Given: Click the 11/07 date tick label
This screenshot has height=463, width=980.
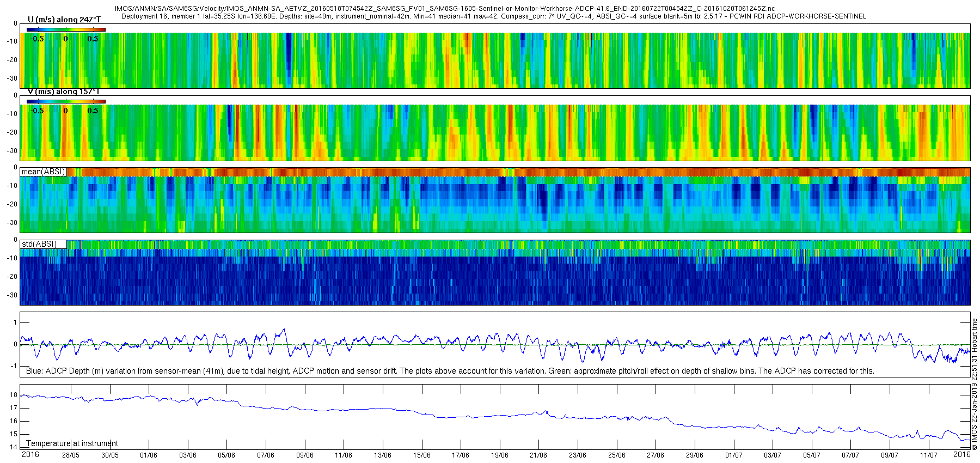Looking at the screenshot, I should (x=929, y=455).
